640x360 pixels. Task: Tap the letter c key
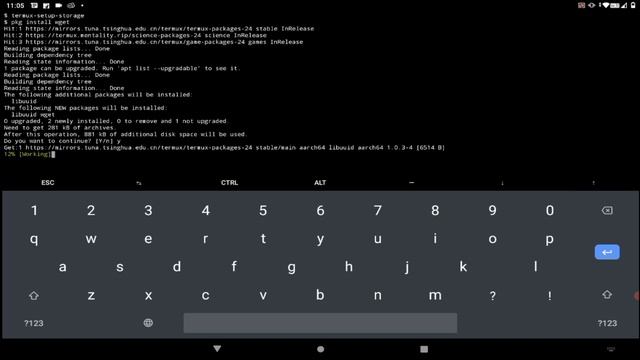coord(206,295)
